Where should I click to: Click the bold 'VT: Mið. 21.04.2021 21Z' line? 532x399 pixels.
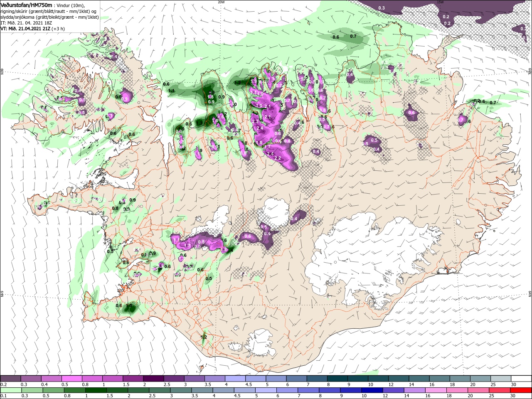click(x=25, y=29)
